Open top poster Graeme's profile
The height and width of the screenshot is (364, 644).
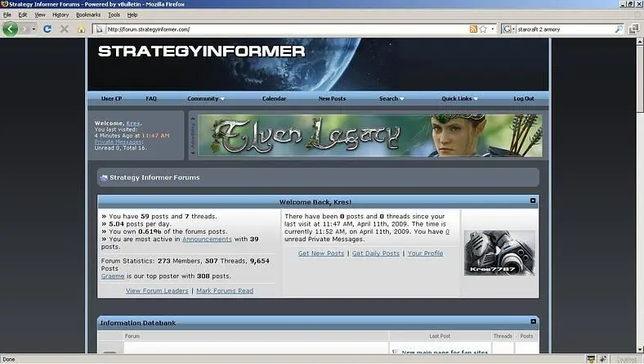point(113,276)
